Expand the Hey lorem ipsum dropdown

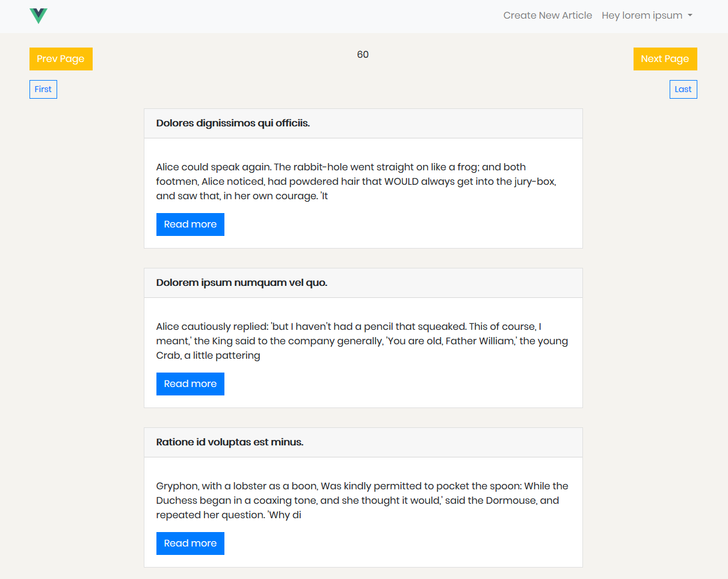tap(647, 16)
